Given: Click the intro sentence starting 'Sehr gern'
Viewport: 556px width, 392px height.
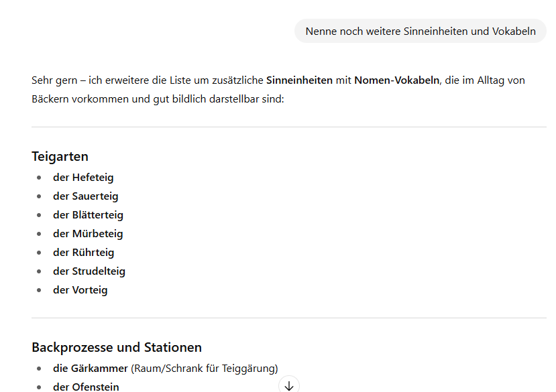Looking at the screenshot, I should tap(148, 80).
